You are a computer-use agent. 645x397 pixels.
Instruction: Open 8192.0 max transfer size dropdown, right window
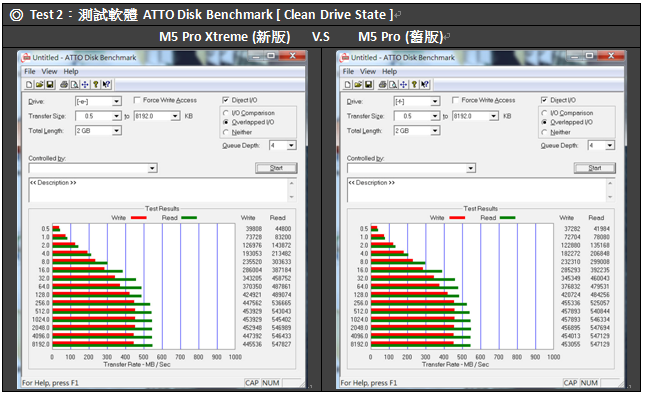pos(494,116)
